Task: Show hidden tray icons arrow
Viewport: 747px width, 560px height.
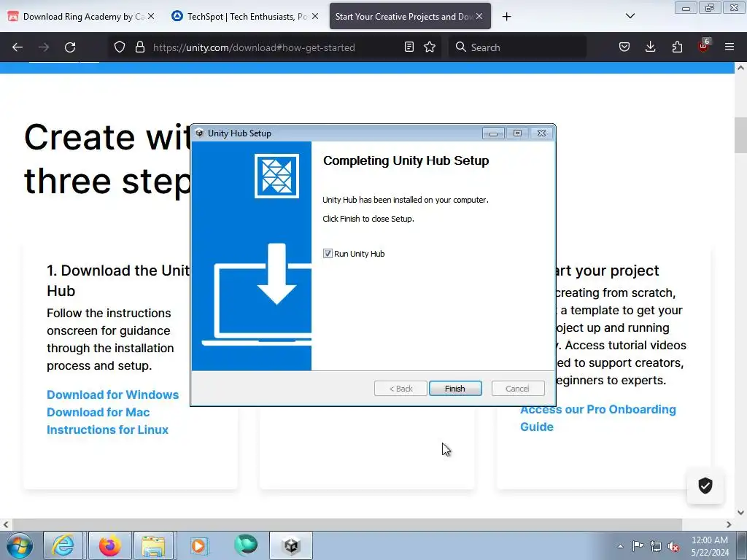Action: tap(620, 546)
